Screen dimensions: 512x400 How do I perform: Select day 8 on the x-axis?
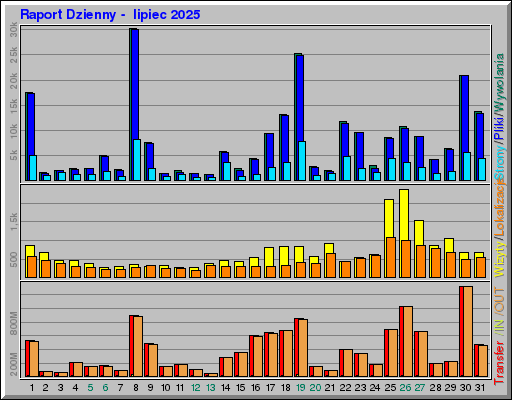[x=136, y=388]
